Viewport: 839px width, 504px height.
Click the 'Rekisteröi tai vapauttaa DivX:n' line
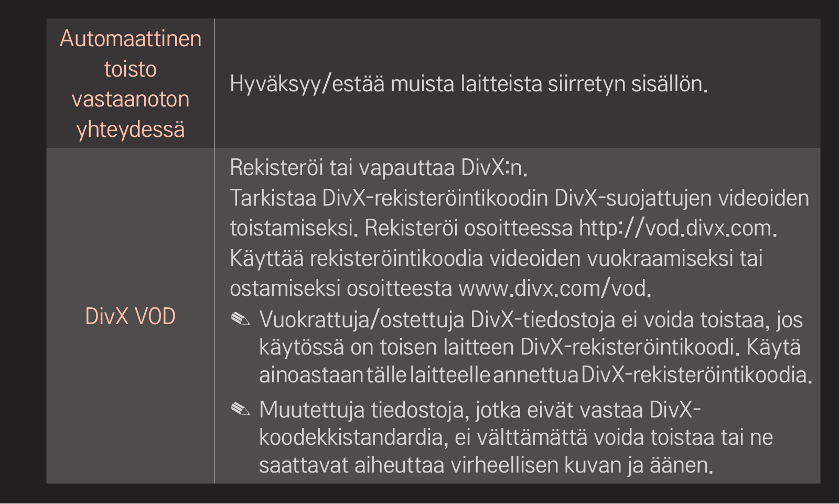[378, 168]
